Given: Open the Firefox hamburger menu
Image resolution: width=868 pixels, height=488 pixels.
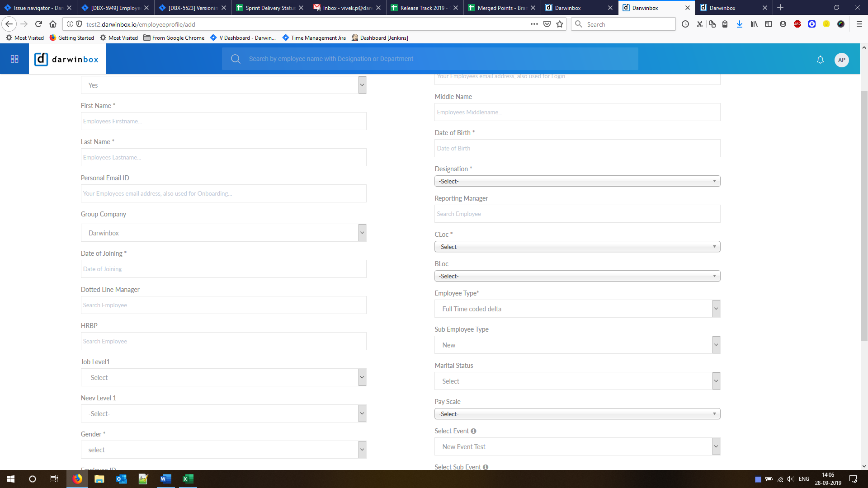Looking at the screenshot, I should click(859, 24).
